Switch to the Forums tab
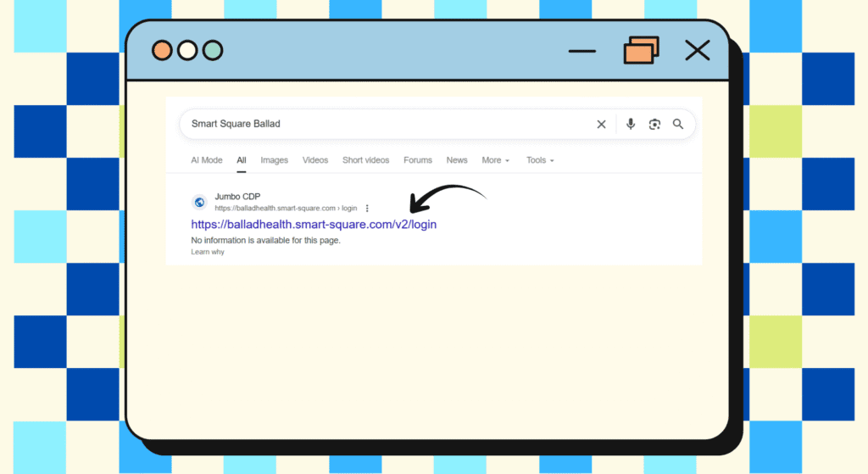Viewport: 868px width, 474px height. [x=418, y=160]
